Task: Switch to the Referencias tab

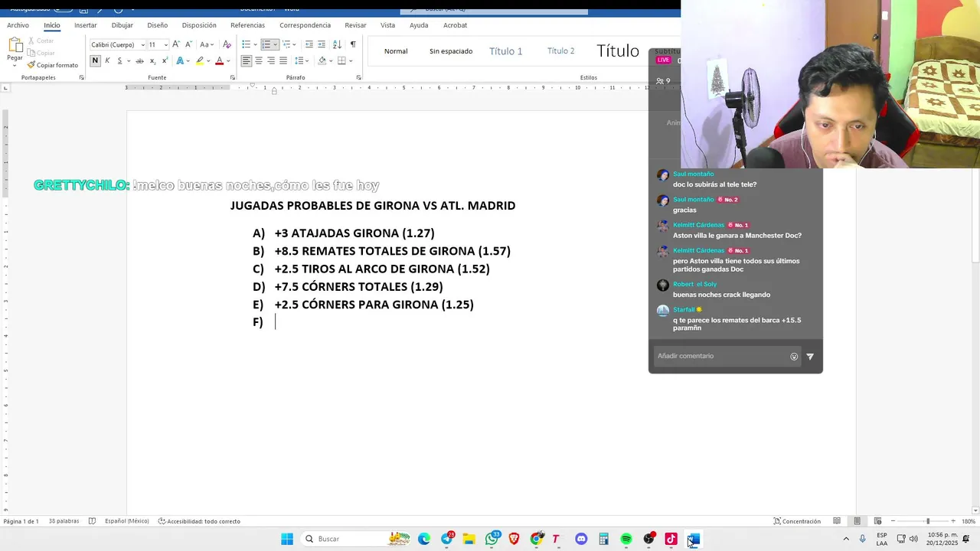Action: click(247, 25)
